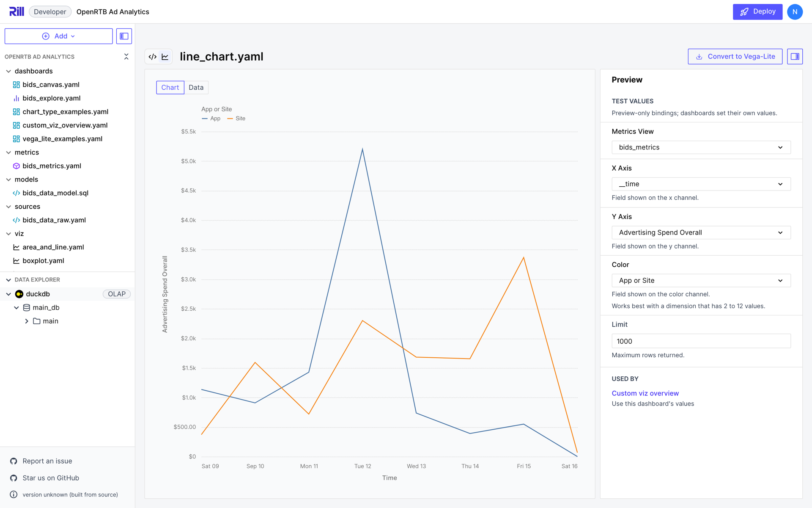Image resolution: width=812 pixels, height=508 pixels.
Task: Collapse the dashboards folder
Action: (x=8, y=71)
